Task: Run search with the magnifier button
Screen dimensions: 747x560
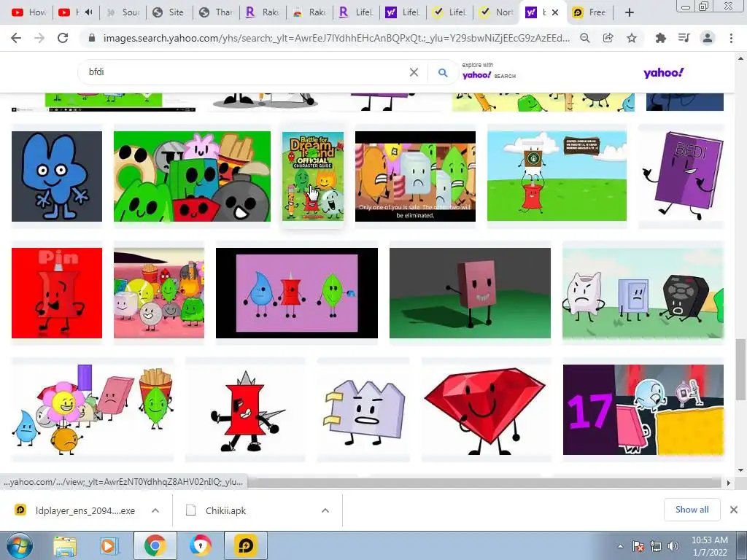Action: [x=443, y=72]
